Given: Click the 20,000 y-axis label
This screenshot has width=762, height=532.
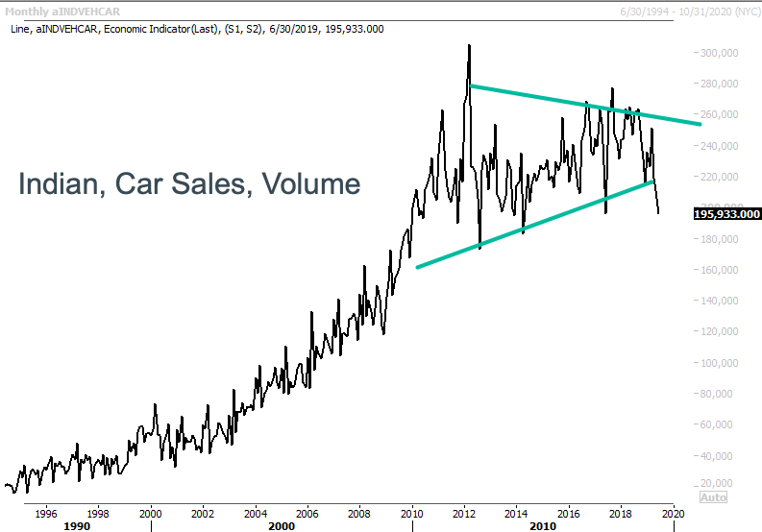Looking at the screenshot, I should [x=716, y=483].
